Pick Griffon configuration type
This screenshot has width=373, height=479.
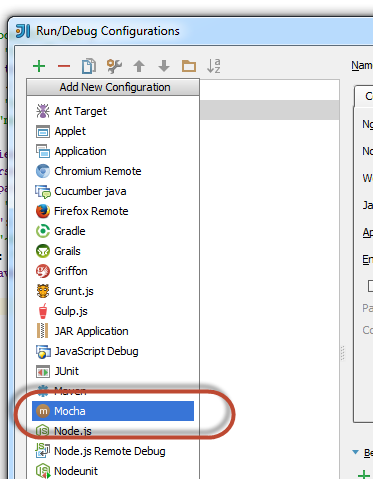pyautogui.click(x=113, y=271)
